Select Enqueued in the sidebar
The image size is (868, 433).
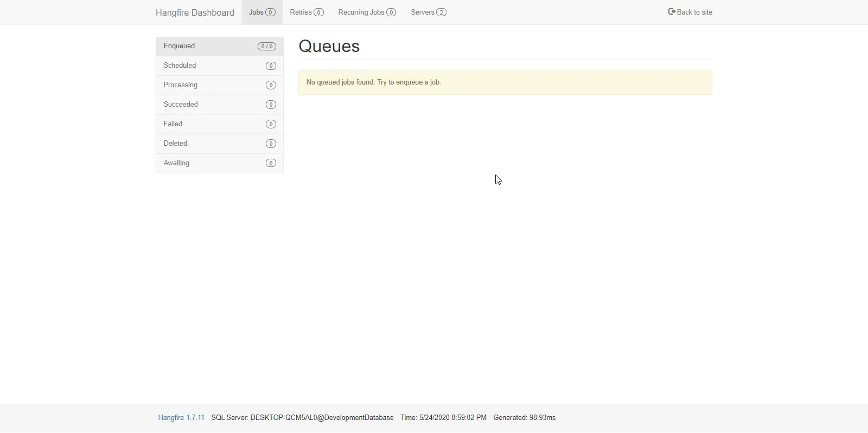point(180,46)
